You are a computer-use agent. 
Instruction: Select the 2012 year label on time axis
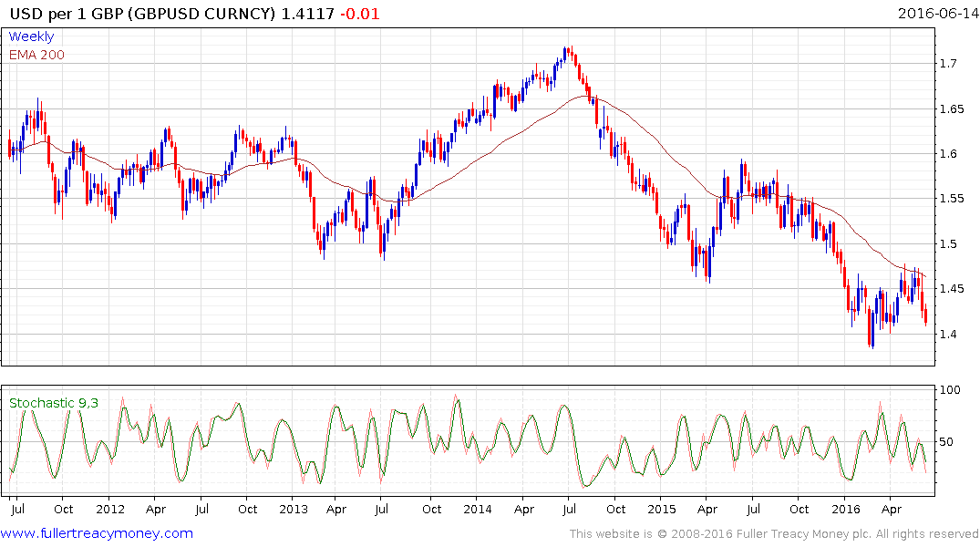point(110,509)
